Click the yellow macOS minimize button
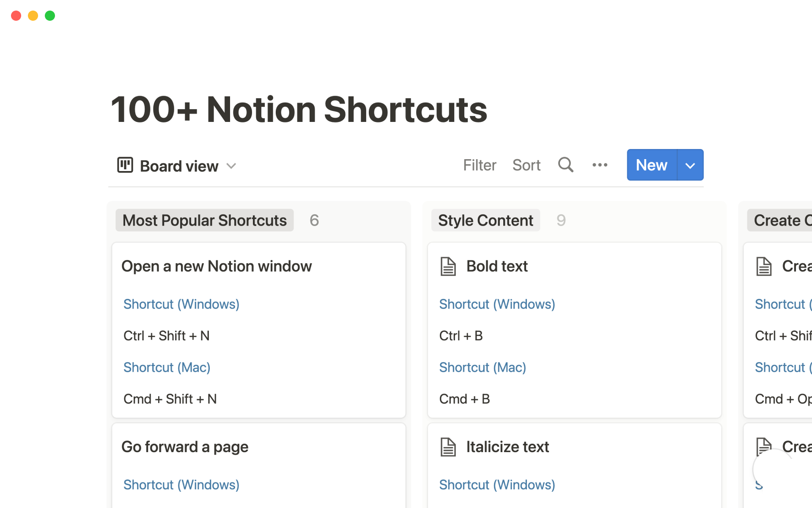Screen dimensions: 812x508 click(x=33, y=16)
